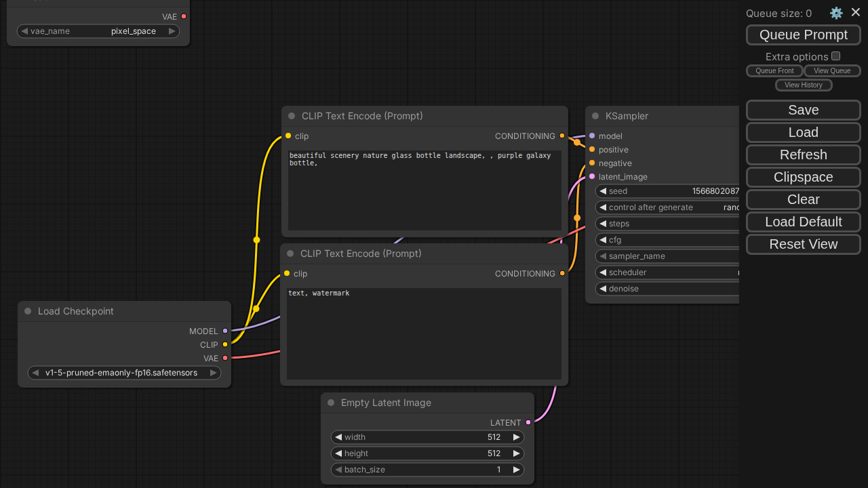Open the sampler_name dropdown in KSampler
Screen dimensions: 868x488
pos(668,256)
